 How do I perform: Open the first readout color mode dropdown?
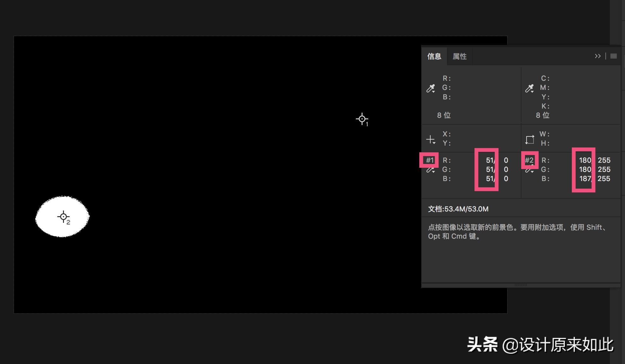tap(433, 92)
